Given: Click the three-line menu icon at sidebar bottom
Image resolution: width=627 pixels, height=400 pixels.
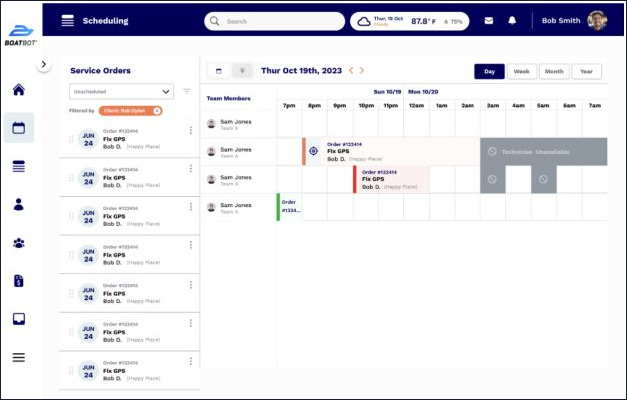Looking at the screenshot, I should (19, 357).
